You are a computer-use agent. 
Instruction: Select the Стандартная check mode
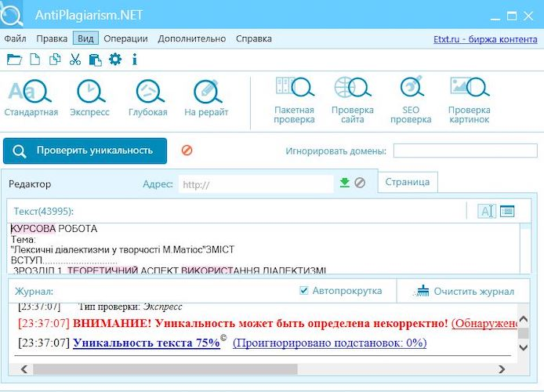[31, 98]
